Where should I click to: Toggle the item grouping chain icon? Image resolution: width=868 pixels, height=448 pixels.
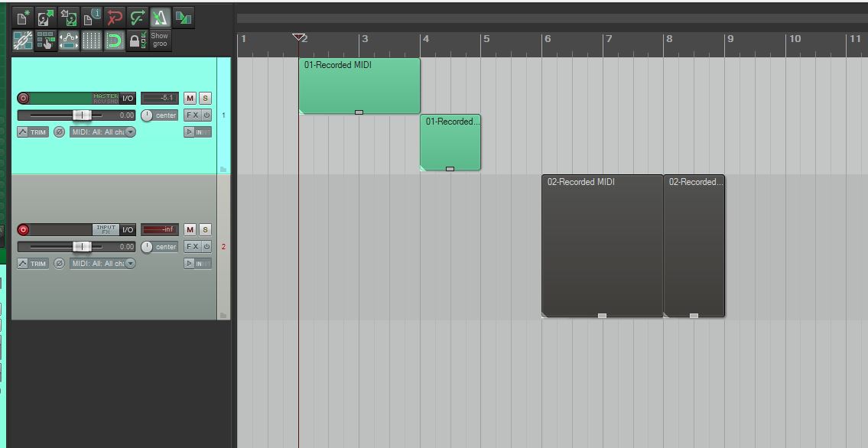point(23,41)
